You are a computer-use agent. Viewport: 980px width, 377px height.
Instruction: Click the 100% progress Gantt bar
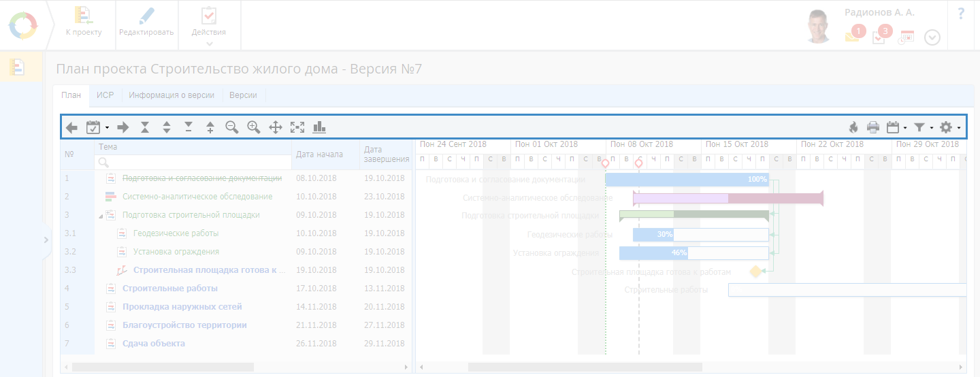coord(687,180)
